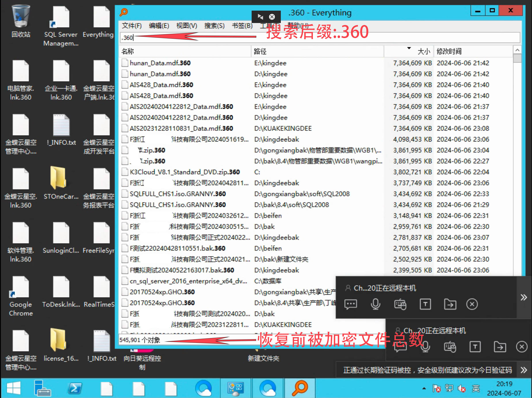Select the 软件管理.lnk.360 desktop file
Screen dimensions: 532x398
tap(21, 242)
